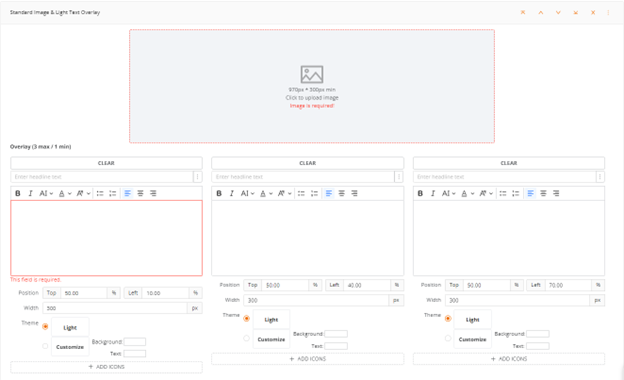Click the image upload placeholder icon

click(x=312, y=74)
